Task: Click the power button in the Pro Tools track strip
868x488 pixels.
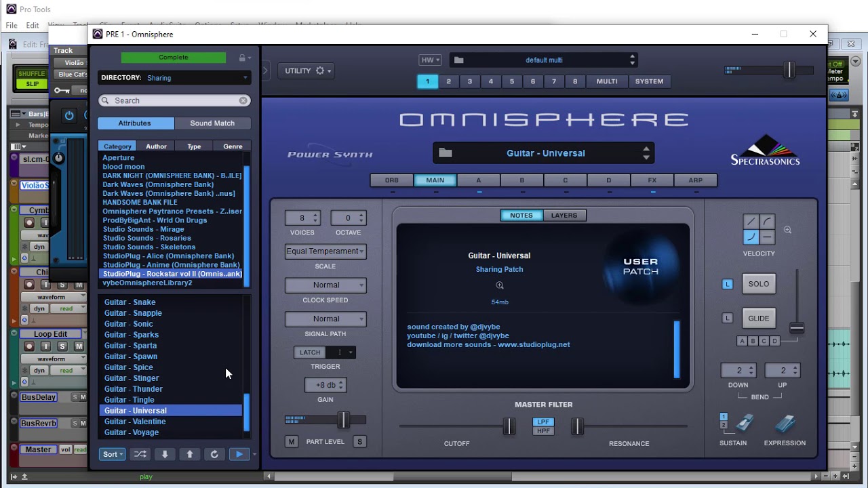Action: [x=69, y=116]
